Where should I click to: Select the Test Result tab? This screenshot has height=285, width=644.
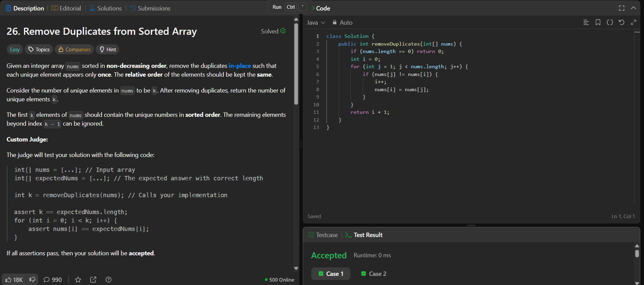point(364,235)
